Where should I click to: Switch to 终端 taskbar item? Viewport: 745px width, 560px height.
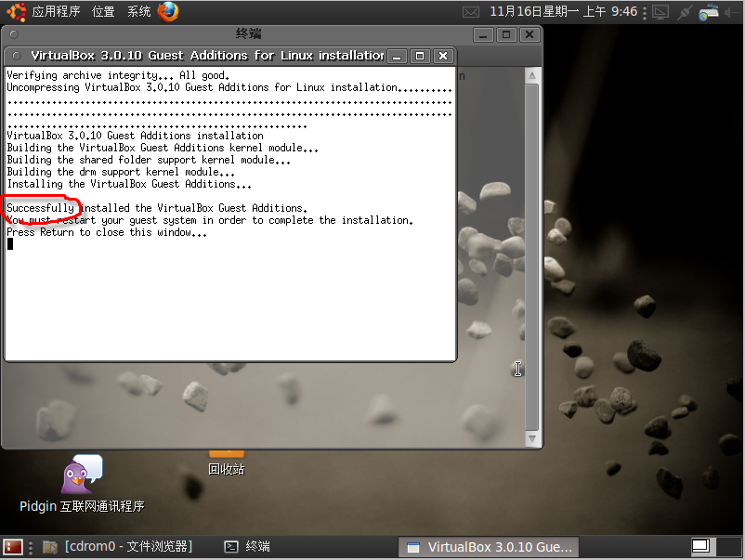tap(247, 547)
